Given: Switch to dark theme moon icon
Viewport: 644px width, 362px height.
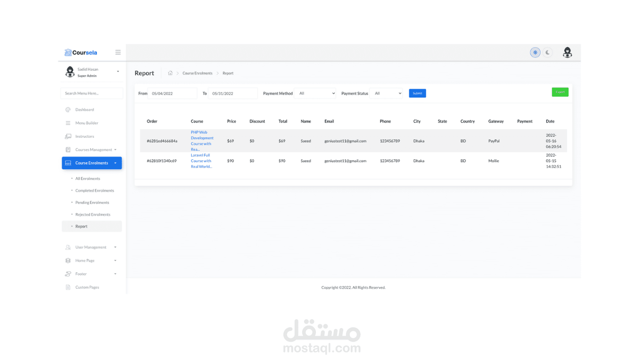Looking at the screenshot, I should (x=547, y=52).
